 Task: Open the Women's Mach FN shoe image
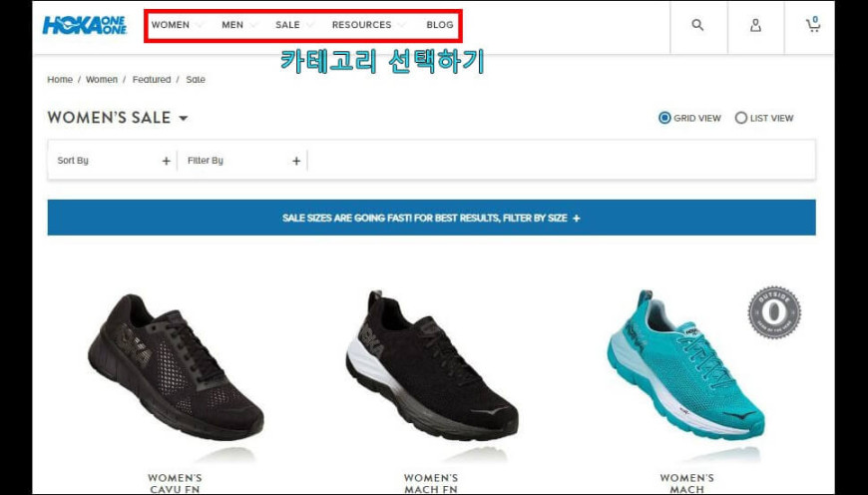click(432, 365)
